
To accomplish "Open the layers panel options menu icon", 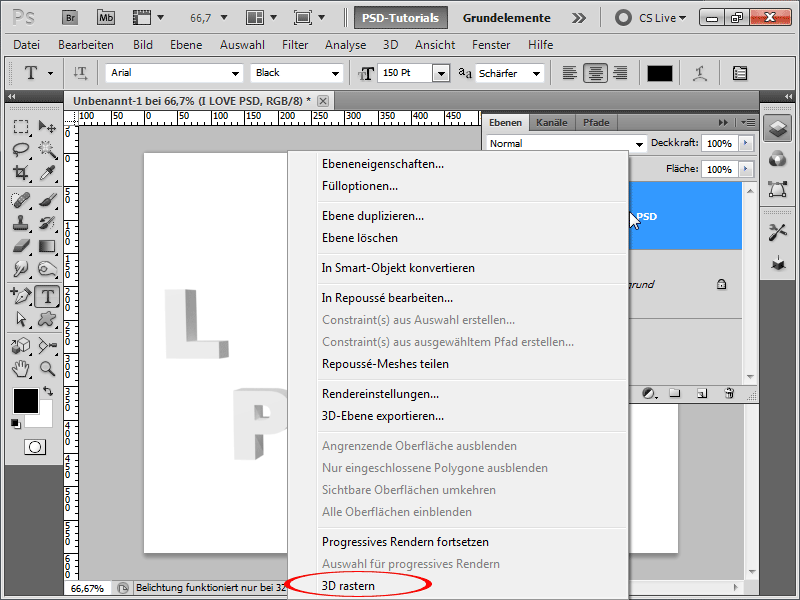I will tap(748, 122).
